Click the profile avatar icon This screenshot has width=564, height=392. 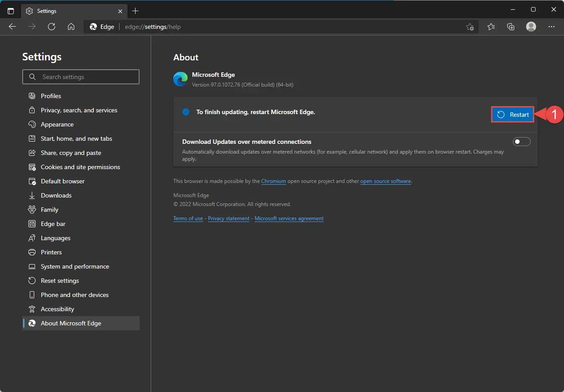pos(531,27)
